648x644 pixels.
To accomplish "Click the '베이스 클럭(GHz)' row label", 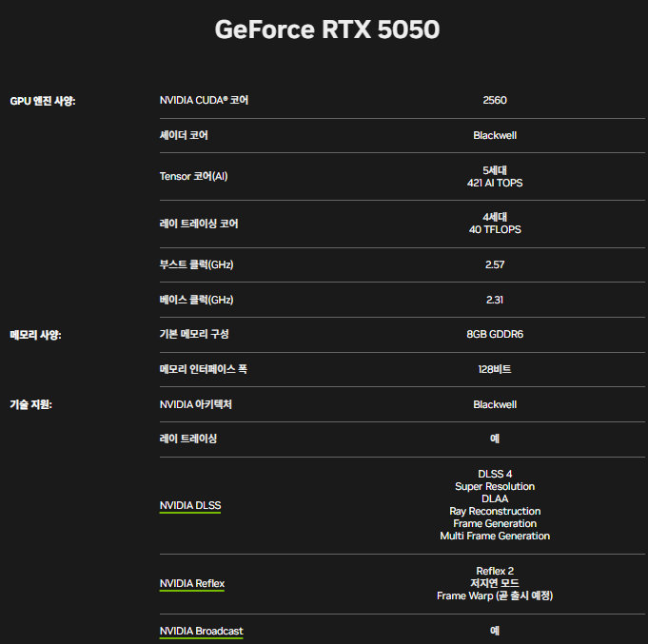I will click(x=196, y=300).
